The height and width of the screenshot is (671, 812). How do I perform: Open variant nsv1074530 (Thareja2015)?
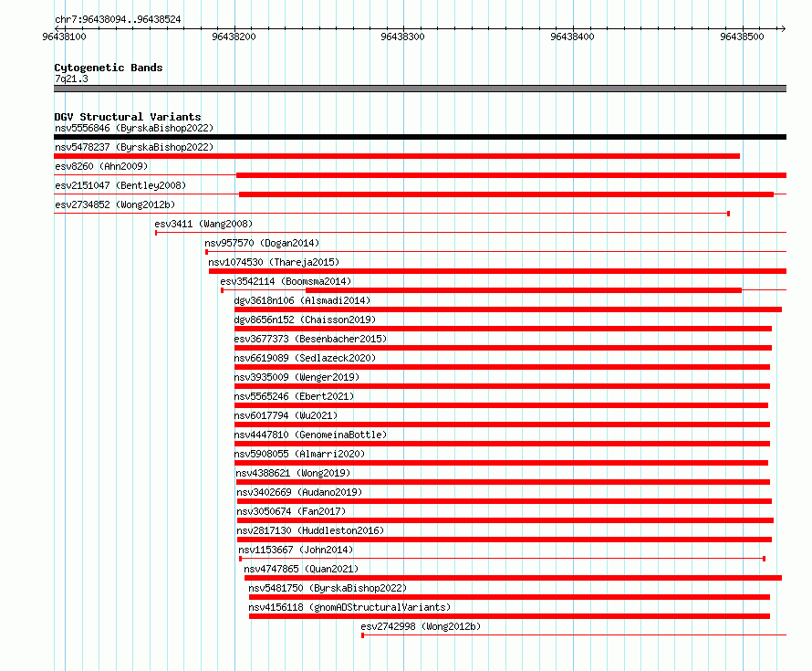[274, 262]
